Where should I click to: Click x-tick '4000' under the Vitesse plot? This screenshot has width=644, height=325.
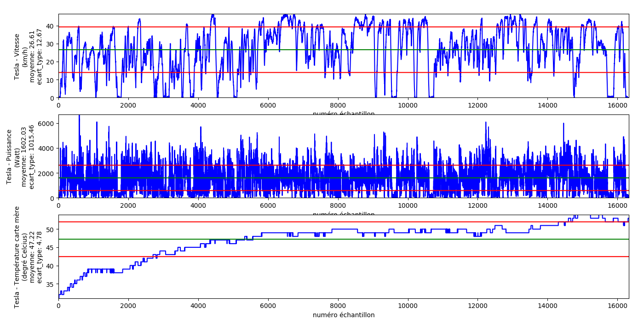coord(198,105)
